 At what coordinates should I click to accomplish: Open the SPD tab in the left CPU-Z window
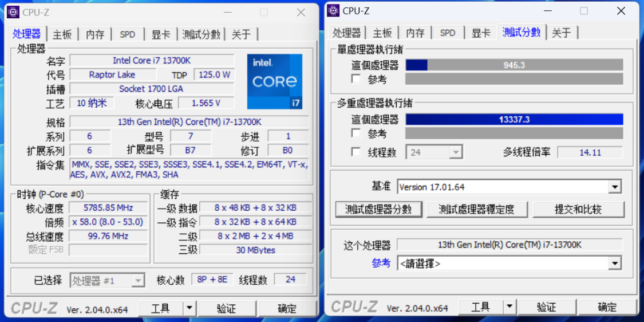pos(127,34)
